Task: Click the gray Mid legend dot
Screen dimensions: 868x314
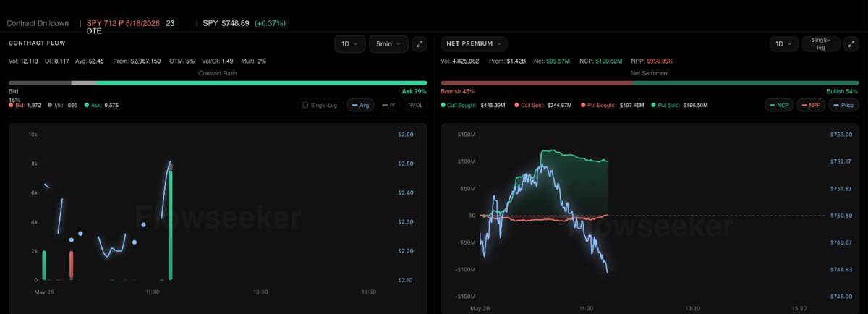Action: coord(49,105)
